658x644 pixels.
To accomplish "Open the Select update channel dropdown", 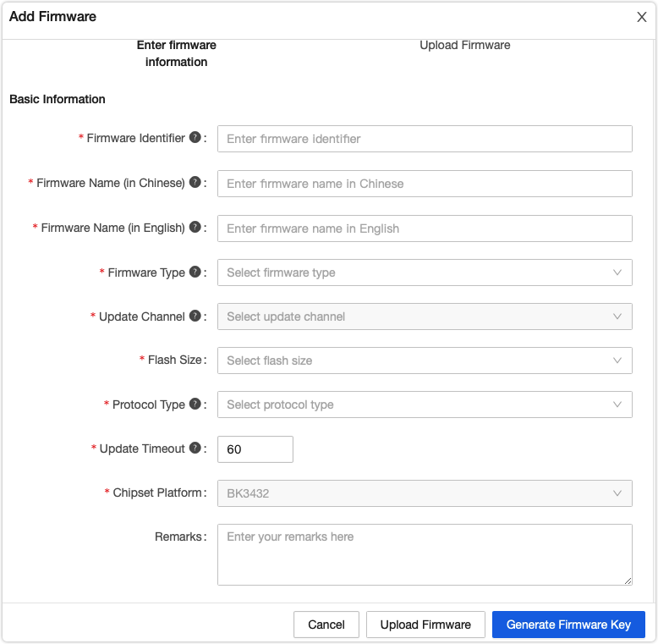I will [425, 316].
